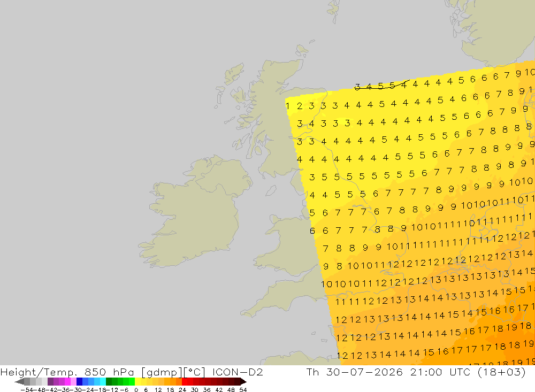Viewport: 535px width, 392px height.
Task: Click the Height/Temp. map title text
Action: pos(40,372)
